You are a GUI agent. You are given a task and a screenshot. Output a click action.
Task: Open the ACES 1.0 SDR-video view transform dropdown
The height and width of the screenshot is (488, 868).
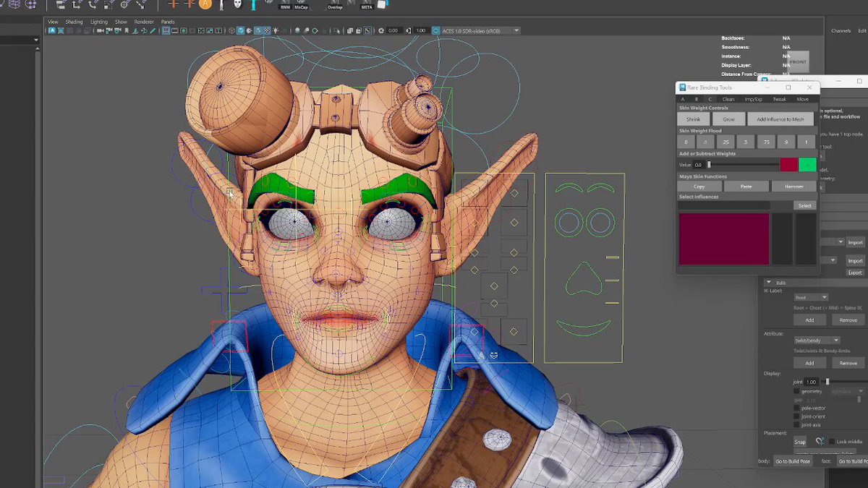[x=476, y=30]
